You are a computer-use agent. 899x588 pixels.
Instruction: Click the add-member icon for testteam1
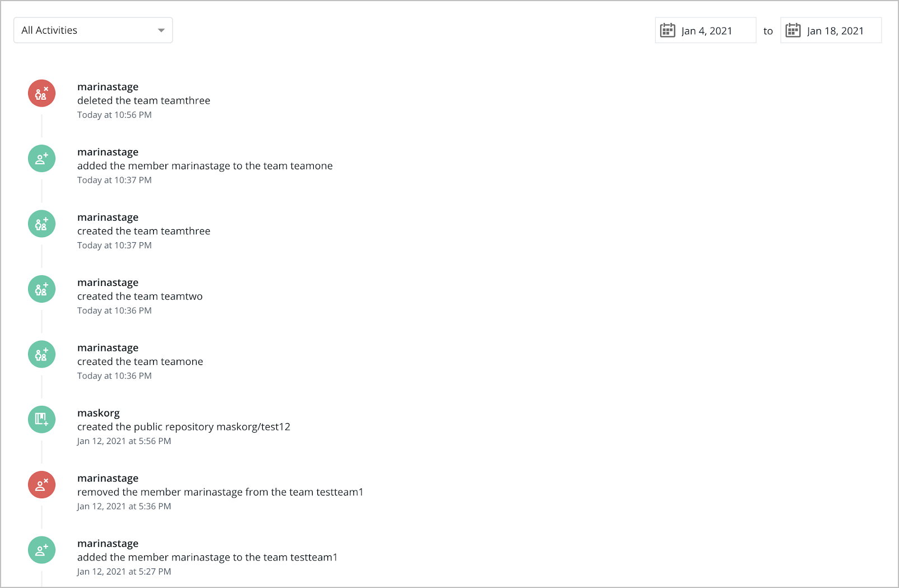pos(41,550)
